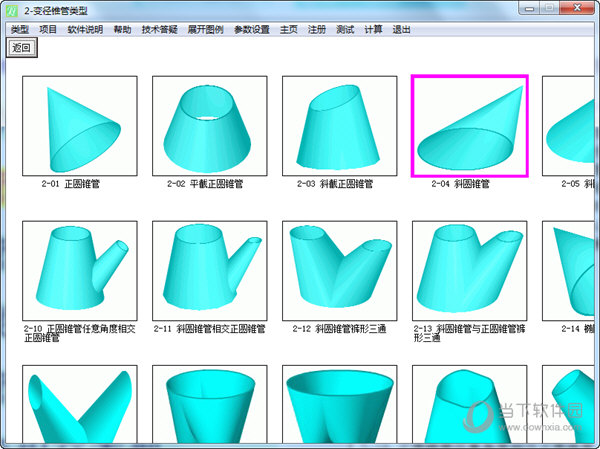The image size is (600, 449).
Task: Select the 2-12 斜圆锥管裤形三通 thumbnail
Action: point(340,271)
